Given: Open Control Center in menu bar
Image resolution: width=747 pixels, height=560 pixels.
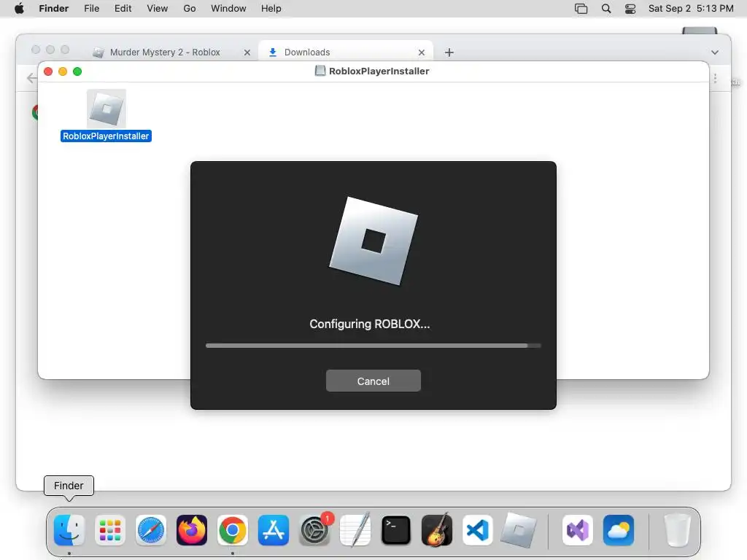Looking at the screenshot, I should tap(630, 9).
